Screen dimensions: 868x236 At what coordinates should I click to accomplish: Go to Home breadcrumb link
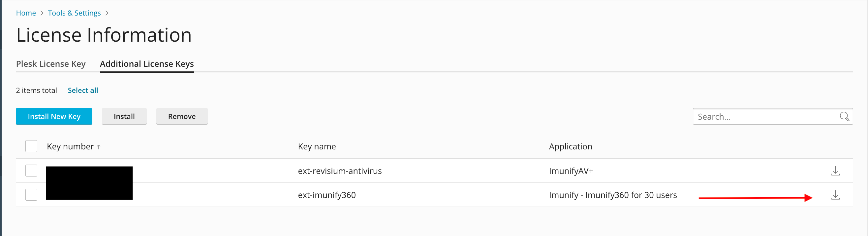click(26, 13)
